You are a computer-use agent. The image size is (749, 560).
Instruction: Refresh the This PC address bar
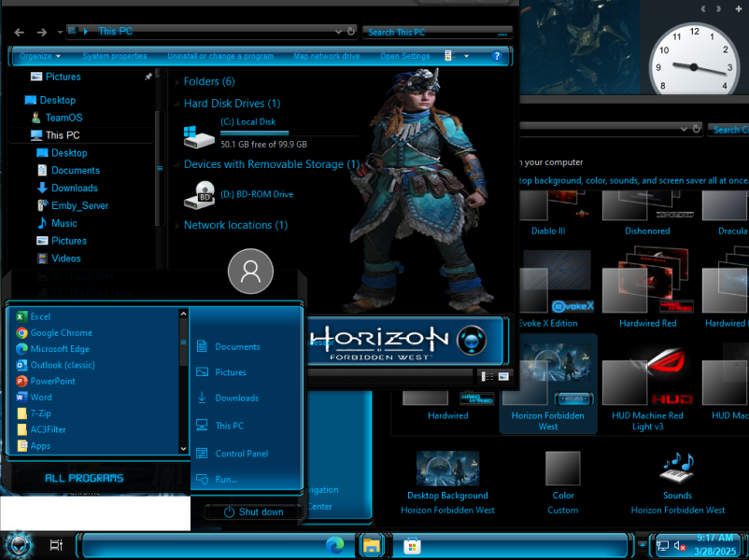[x=351, y=32]
